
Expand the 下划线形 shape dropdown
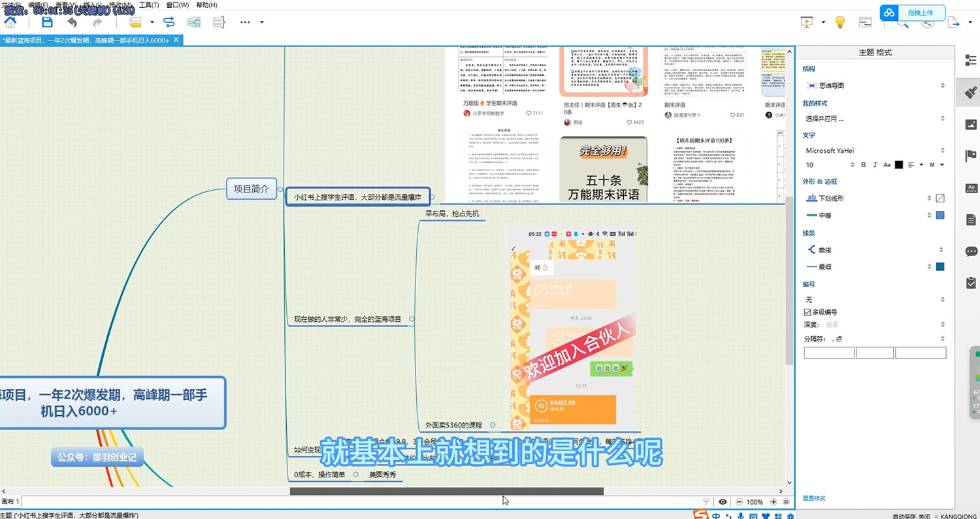929,198
